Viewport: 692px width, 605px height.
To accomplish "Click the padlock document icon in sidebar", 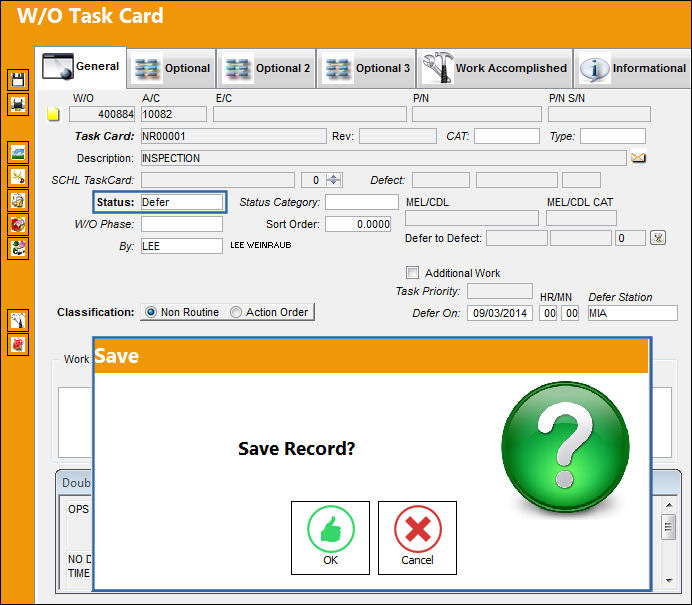I will [18, 201].
